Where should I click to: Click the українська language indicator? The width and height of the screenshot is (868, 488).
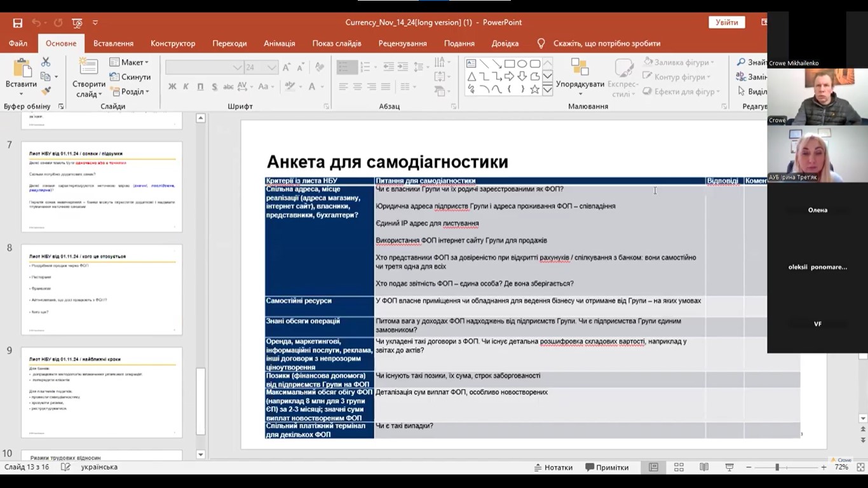[x=99, y=467]
